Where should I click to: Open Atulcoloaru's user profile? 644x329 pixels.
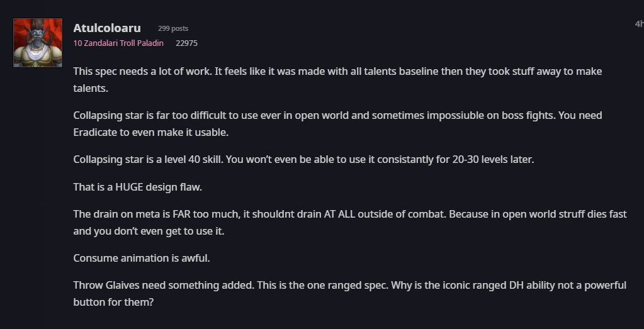[106, 28]
